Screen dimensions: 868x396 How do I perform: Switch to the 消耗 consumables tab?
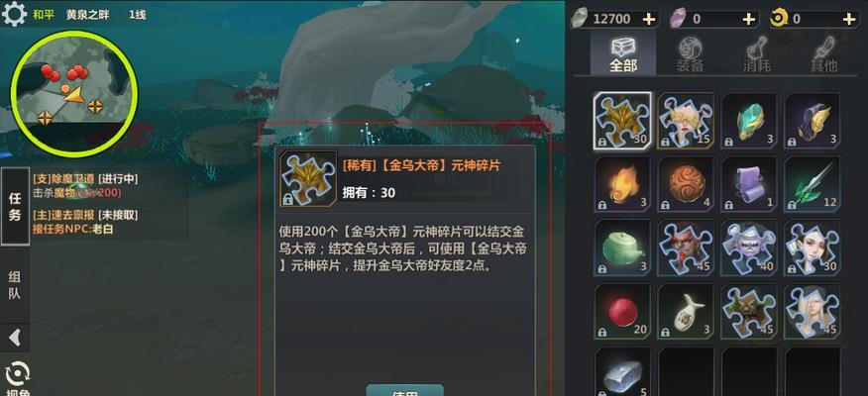click(x=757, y=54)
